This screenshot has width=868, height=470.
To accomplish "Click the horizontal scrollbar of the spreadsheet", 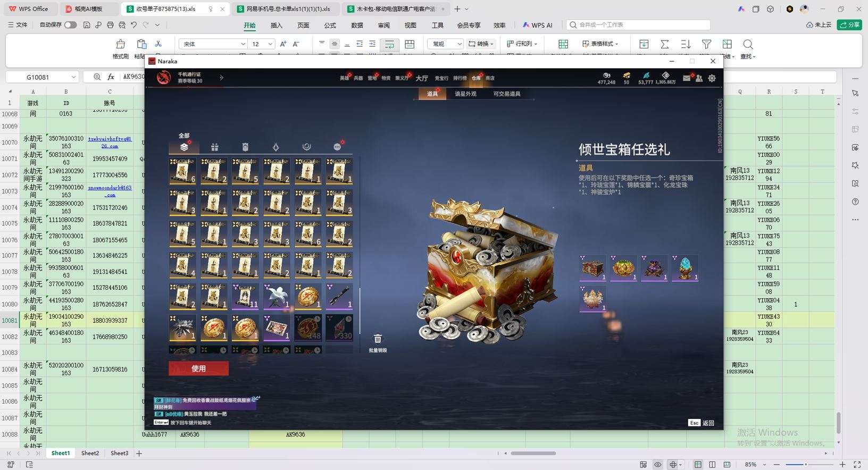I will 533,454.
